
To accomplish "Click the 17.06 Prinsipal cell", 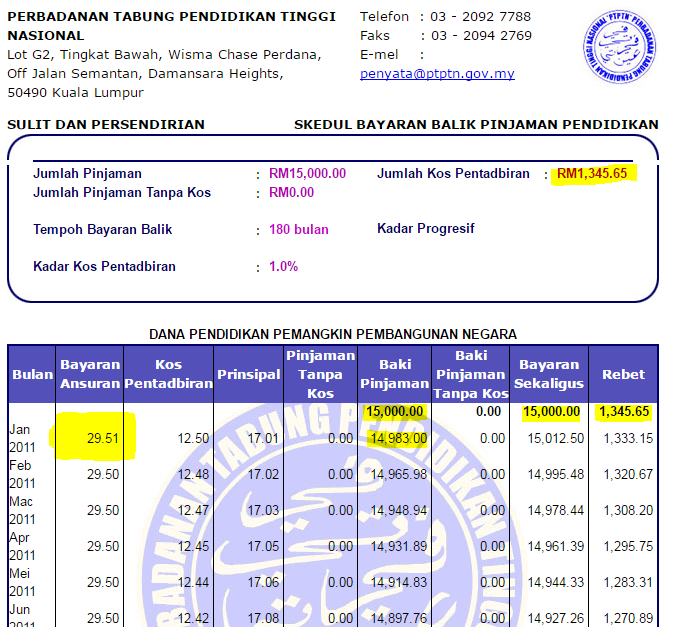I will tap(263, 583).
